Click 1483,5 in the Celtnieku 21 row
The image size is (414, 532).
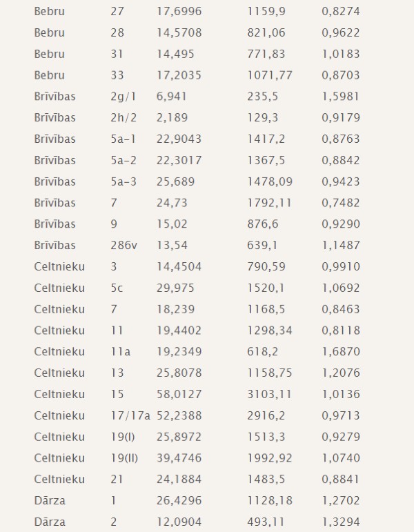[266, 480]
